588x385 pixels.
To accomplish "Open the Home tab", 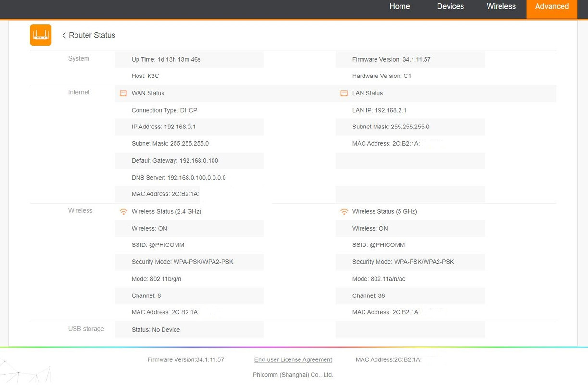I will tap(400, 6).
